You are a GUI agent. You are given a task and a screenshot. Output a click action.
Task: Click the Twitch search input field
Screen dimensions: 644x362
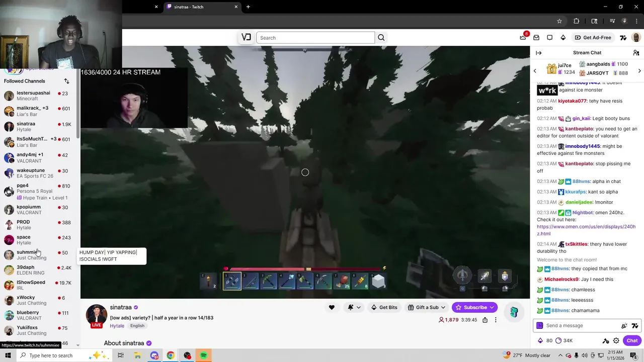pos(315,38)
